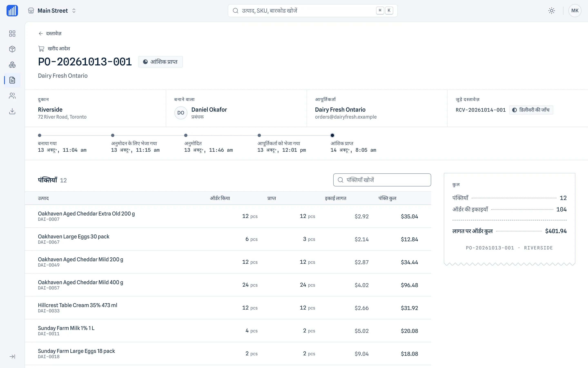588x368 pixels.
Task: Click the final आंशिक प्राप्त timeline dot
Action: pyautogui.click(x=332, y=135)
